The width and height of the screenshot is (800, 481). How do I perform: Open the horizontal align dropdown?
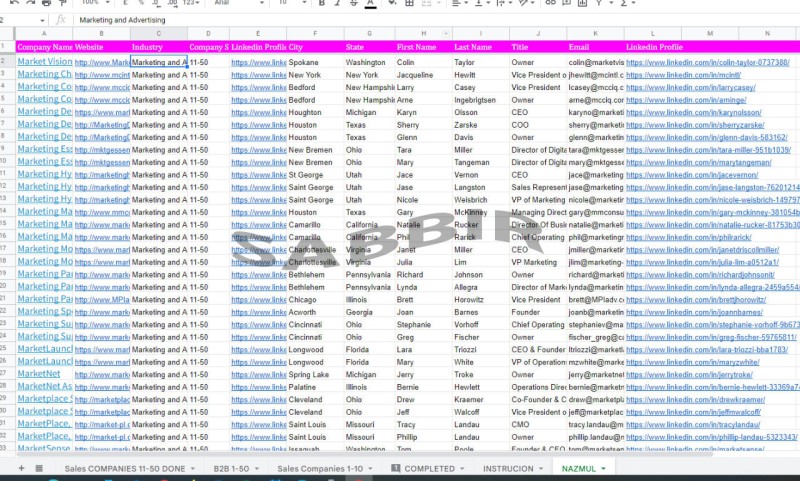point(460,3)
